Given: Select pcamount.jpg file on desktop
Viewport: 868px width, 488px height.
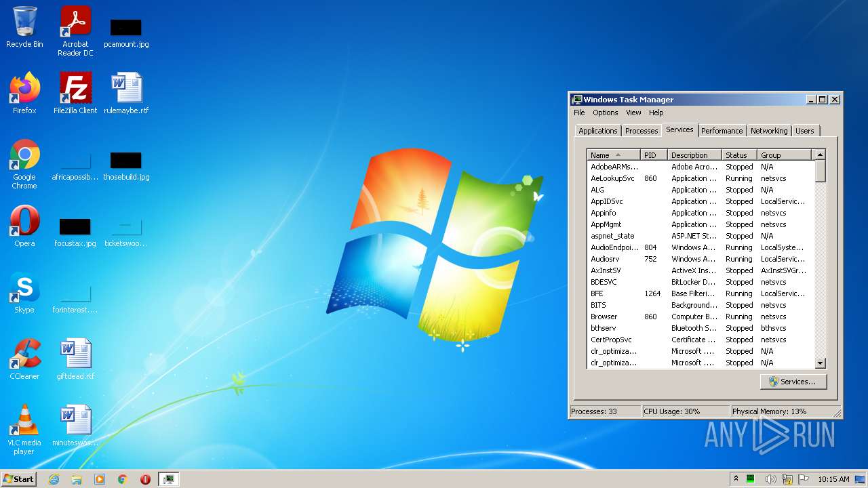Looking at the screenshot, I should 126,33.
